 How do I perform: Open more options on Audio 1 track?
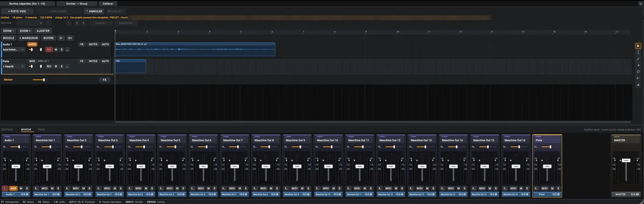[x=67, y=49]
